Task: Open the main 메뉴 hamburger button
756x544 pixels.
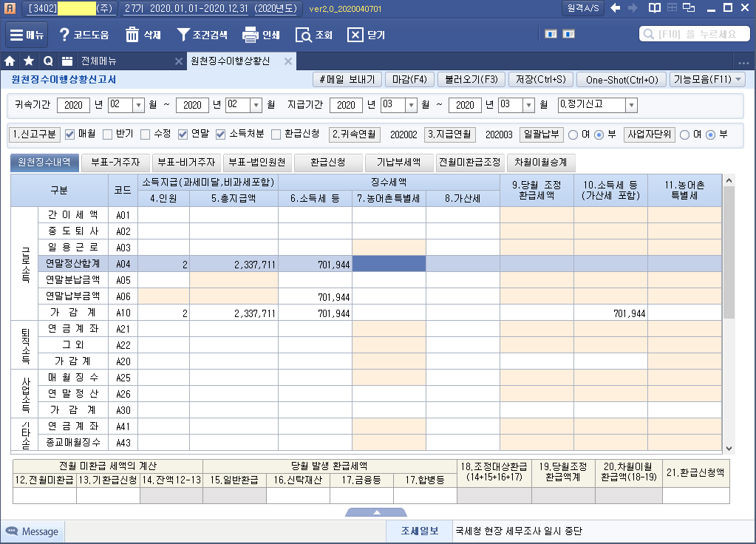Action: 27,35
